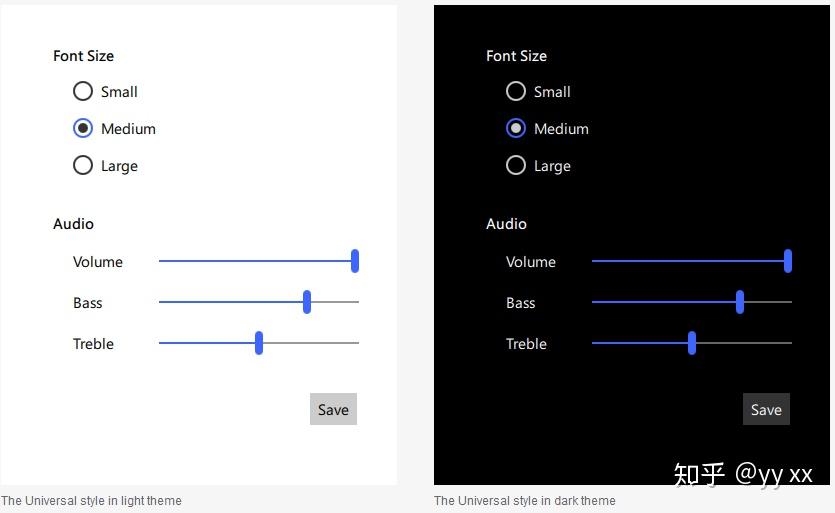Click the dark theme caption text

click(524, 501)
